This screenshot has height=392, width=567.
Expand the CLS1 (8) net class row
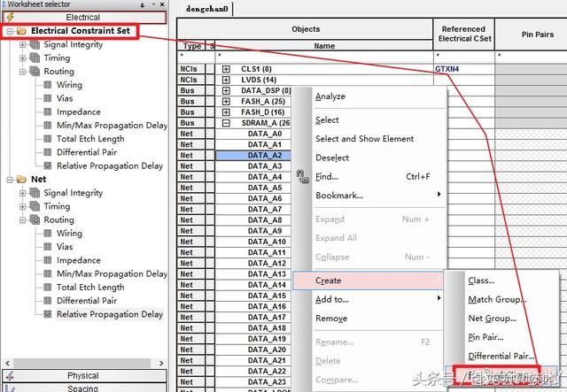226,68
